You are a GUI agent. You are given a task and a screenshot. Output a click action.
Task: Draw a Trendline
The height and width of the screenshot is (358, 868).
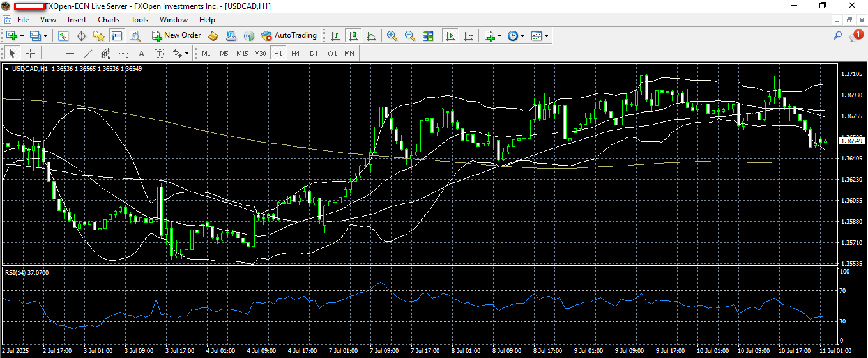(88, 53)
